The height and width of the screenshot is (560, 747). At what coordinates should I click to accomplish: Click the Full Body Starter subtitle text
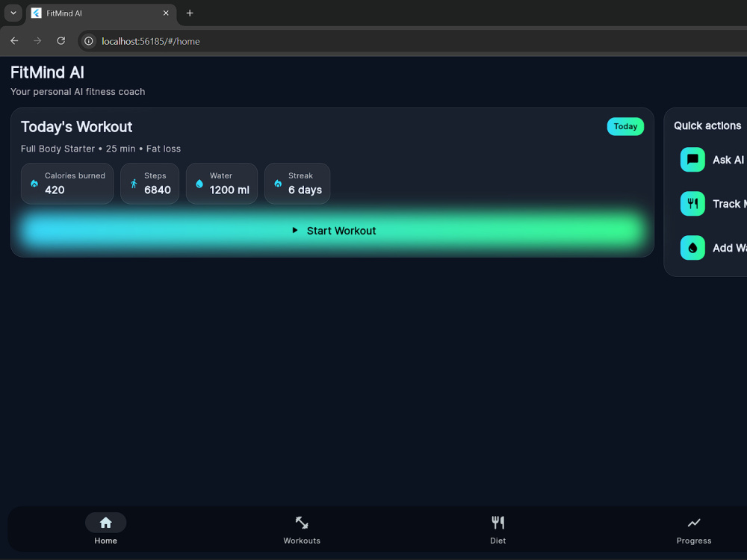[101, 149]
